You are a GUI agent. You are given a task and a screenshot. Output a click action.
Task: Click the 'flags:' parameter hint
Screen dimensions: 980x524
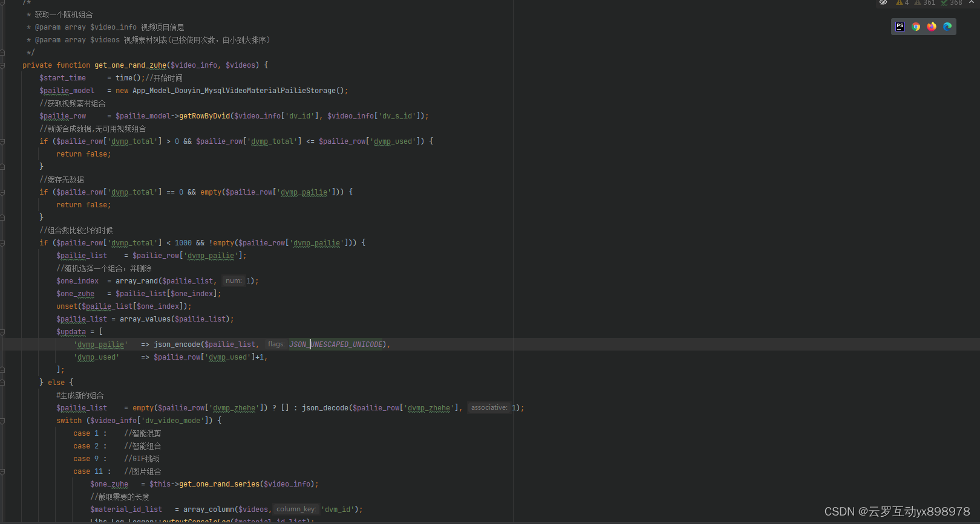click(x=276, y=344)
